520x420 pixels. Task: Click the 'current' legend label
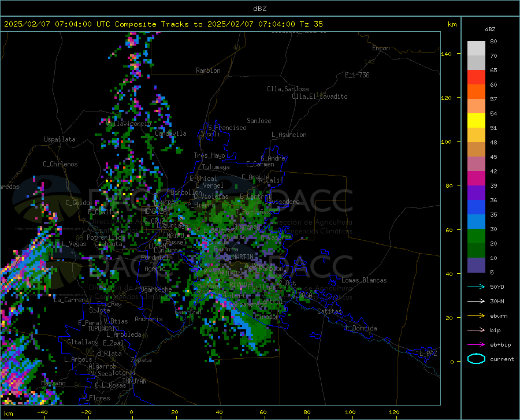click(x=502, y=359)
